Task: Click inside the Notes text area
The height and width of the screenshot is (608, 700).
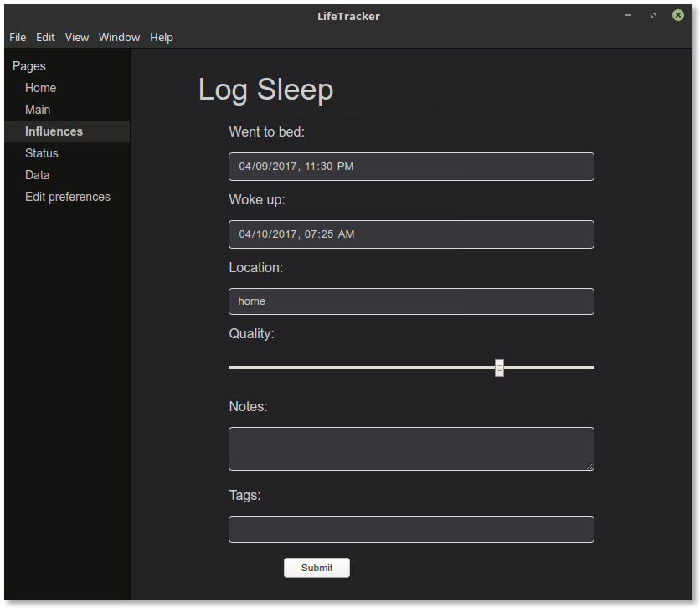Action: coord(411,449)
